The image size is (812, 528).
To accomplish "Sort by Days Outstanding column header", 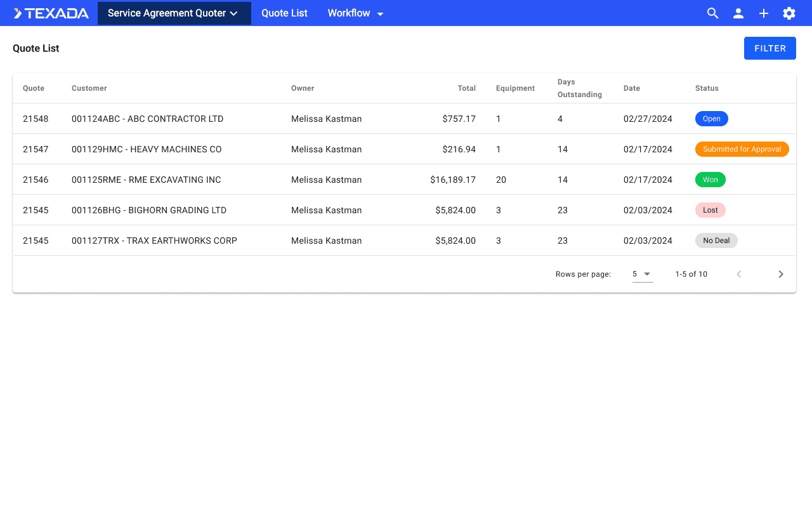I will (580, 88).
